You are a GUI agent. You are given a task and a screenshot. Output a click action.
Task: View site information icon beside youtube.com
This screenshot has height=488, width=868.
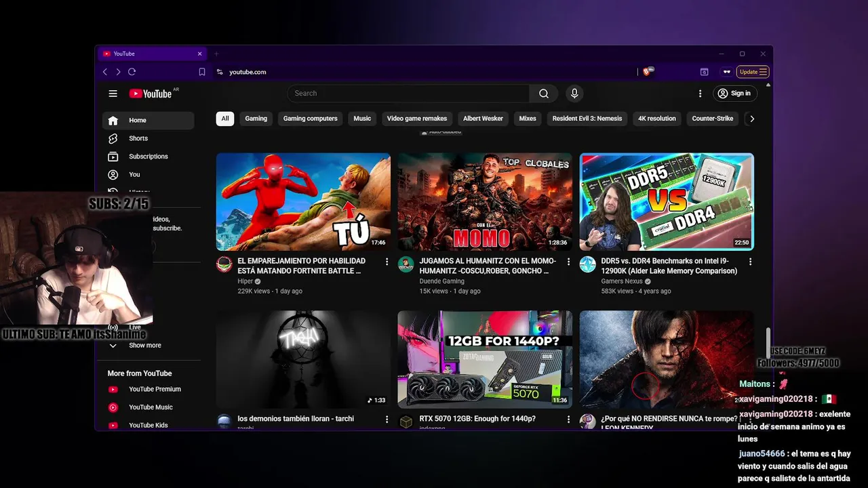coord(220,72)
